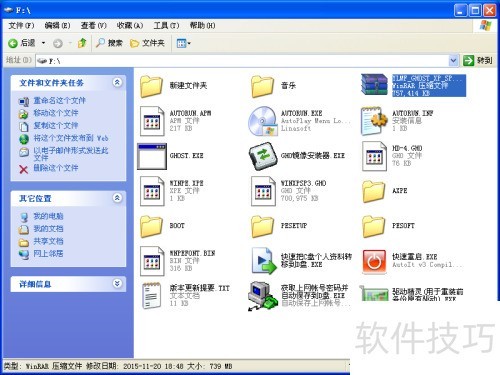The width and height of the screenshot is (500, 375).
Task: Select the GHOST.EXE program icon
Action: [x=152, y=156]
